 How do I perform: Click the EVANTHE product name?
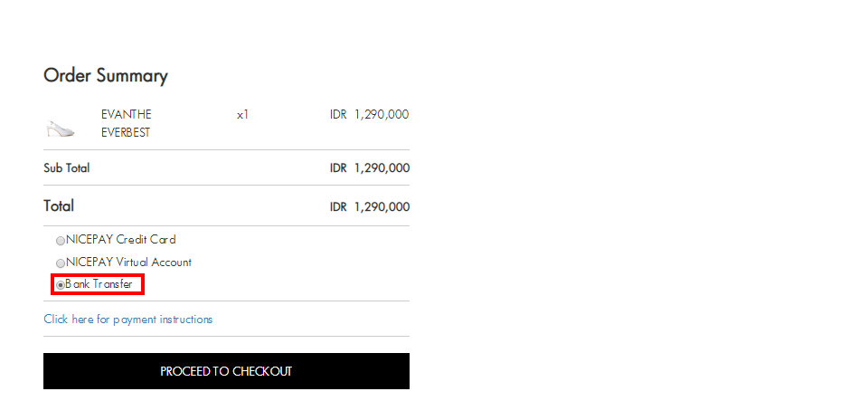click(x=127, y=115)
